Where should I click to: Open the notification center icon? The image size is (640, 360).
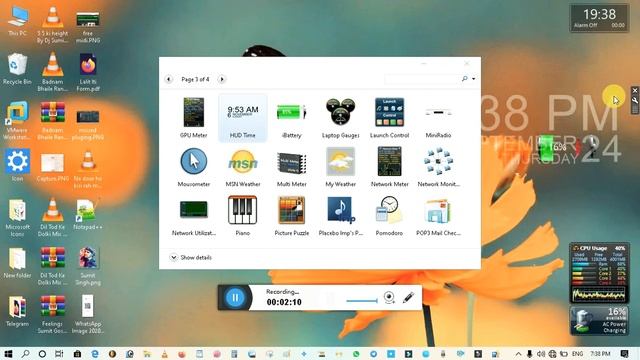coord(624,354)
